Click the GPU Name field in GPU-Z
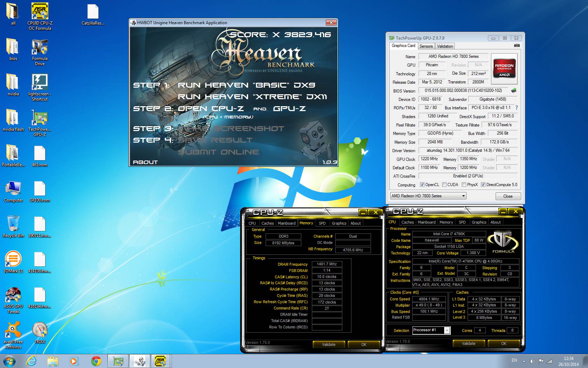The height and width of the screenshot is (368, 588). click(453, 56)
